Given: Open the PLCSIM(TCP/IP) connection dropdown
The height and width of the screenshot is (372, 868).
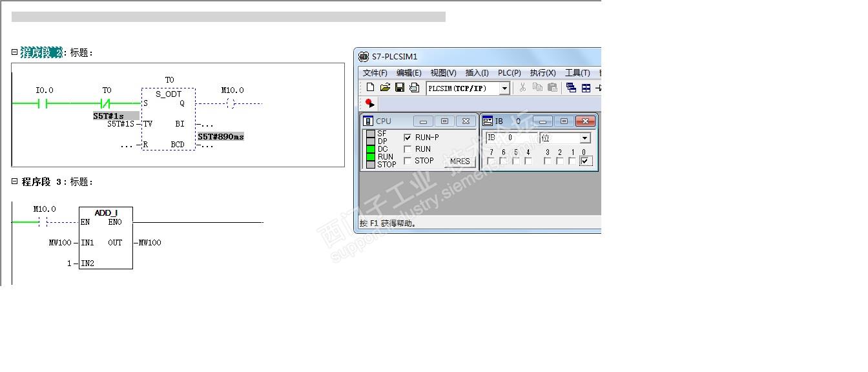Looking at the screenshot, I should coord(505,88).
